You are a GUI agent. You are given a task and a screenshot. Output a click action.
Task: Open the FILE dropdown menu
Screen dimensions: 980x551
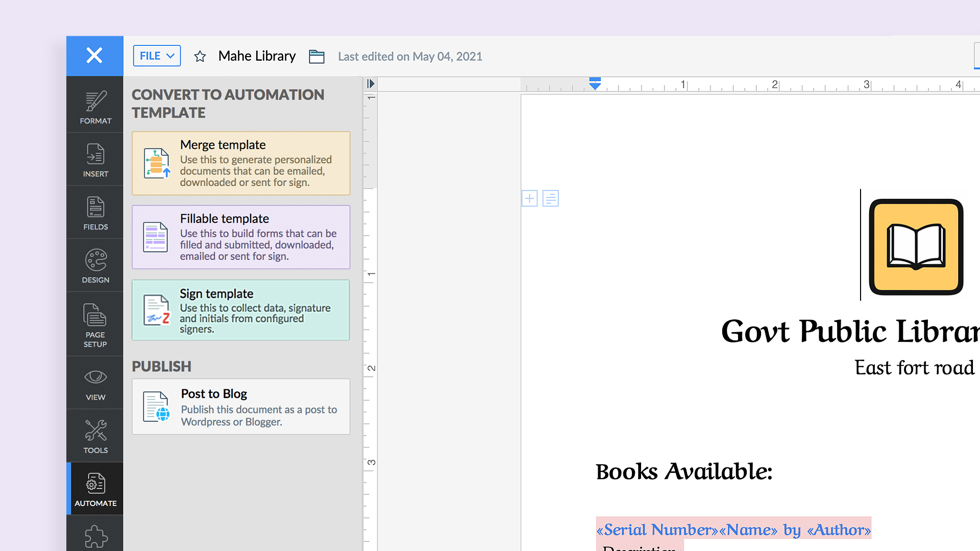[157, 56]
